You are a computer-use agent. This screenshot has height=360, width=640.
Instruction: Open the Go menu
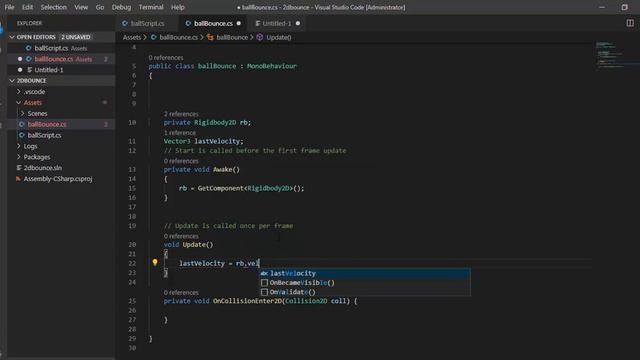tap(100, 7)
